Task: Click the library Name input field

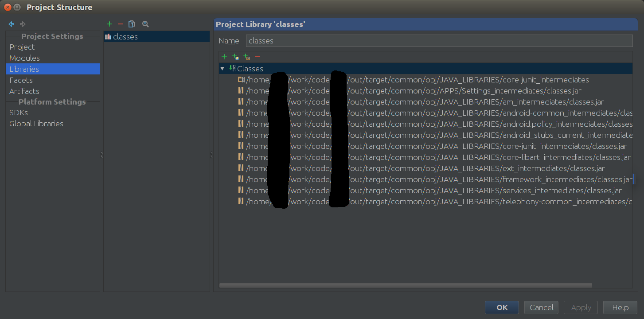Action: 439,40
